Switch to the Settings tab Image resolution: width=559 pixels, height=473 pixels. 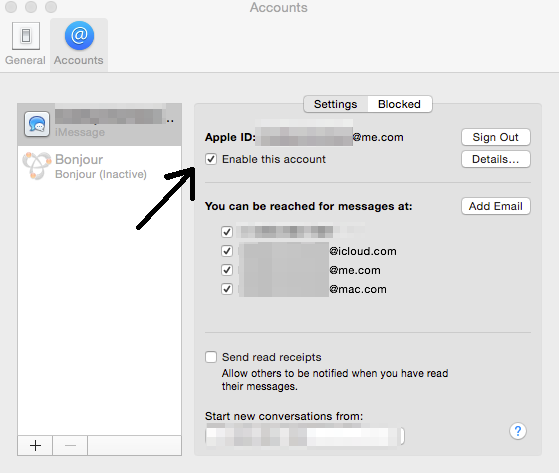pyautogui.click(x=335, y=104)
